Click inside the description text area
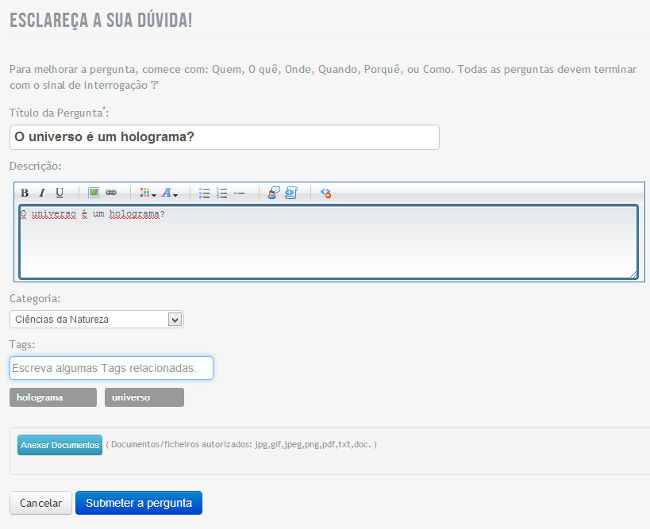This screenshot has height=529, width=650. point(328,242)
